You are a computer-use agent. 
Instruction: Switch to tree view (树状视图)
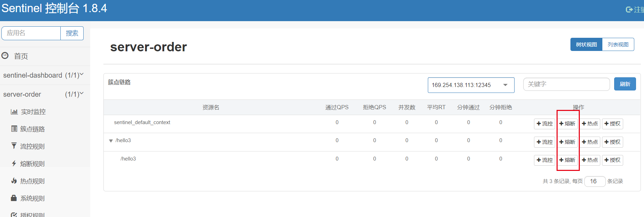tap(586, 45)
